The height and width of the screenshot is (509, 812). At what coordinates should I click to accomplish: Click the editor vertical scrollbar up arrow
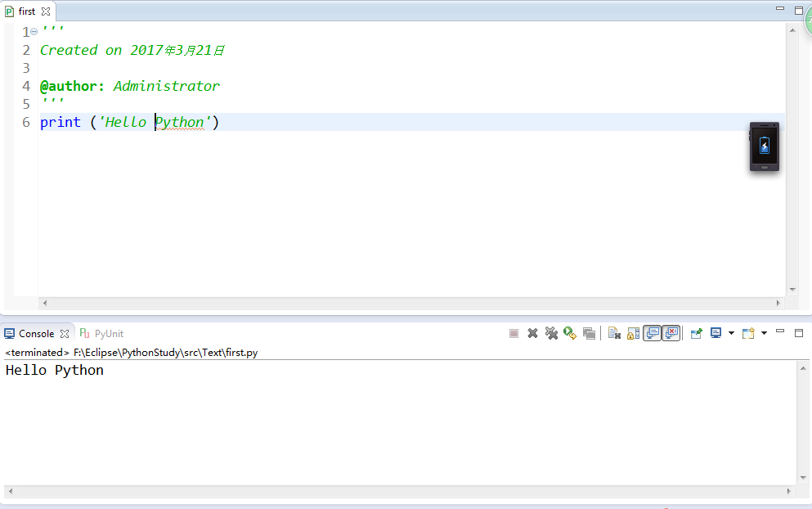coord(792,30)
